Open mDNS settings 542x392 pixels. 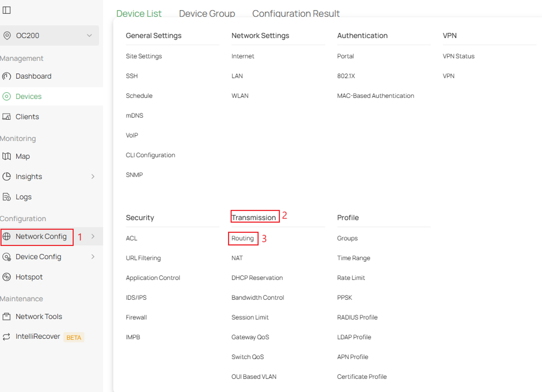(134, 116)
